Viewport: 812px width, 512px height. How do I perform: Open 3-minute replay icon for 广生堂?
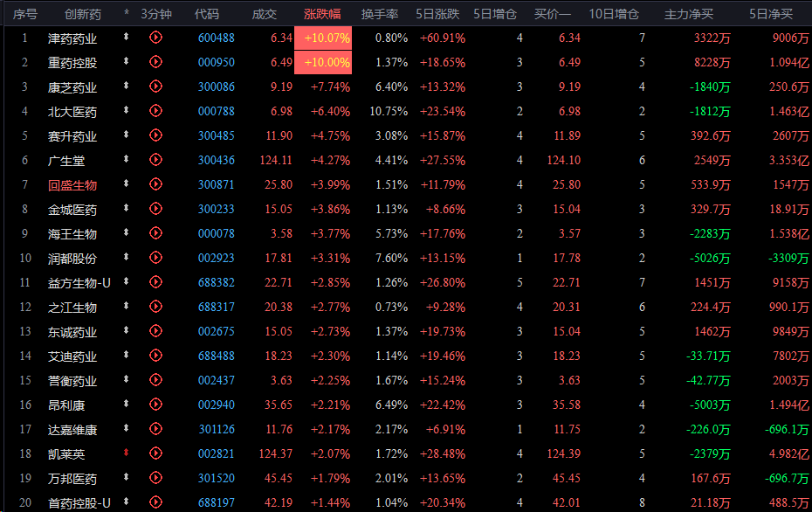pyautogui.click(x=155, y=160)
